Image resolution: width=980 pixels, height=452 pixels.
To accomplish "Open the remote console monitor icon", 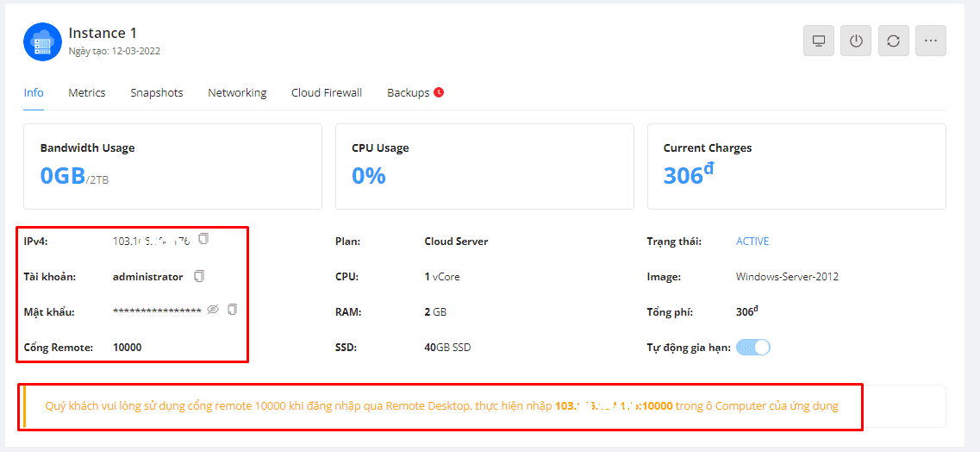I will point(818,41).
